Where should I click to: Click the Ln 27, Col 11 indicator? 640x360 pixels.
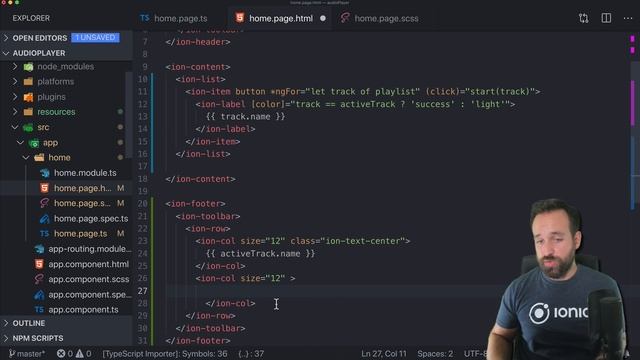pyautogui.click(x=383, y=353)
